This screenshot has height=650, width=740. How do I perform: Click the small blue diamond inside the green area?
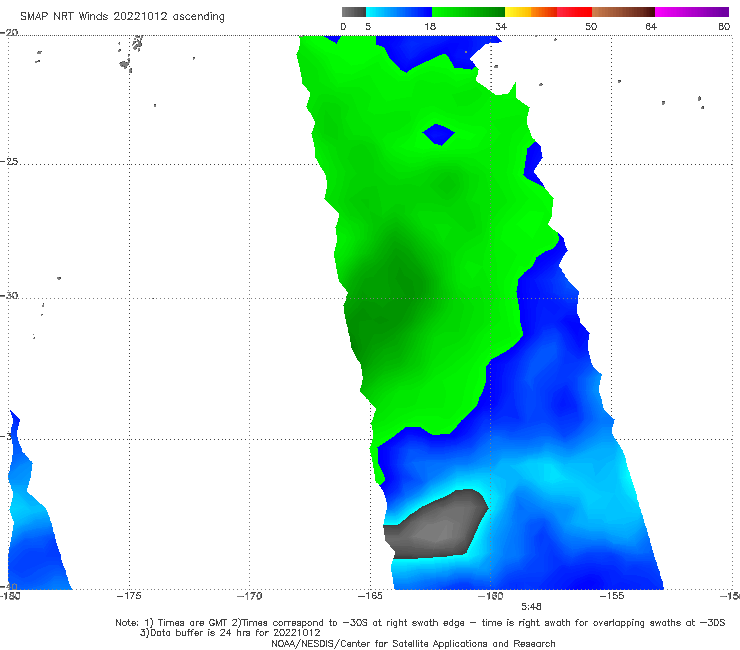[x=438, y=135]
